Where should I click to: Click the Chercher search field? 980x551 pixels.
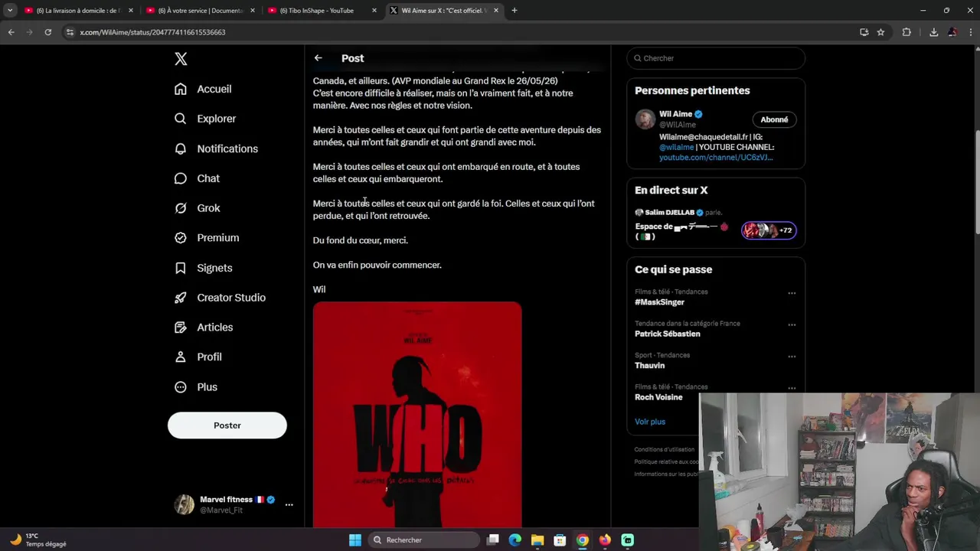click(716, 58)
